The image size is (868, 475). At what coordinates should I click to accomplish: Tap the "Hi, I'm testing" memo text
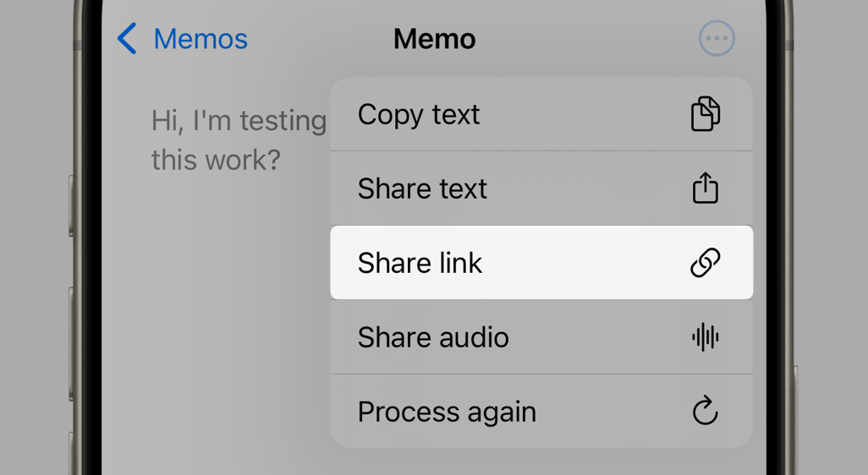tap(239, 121)
